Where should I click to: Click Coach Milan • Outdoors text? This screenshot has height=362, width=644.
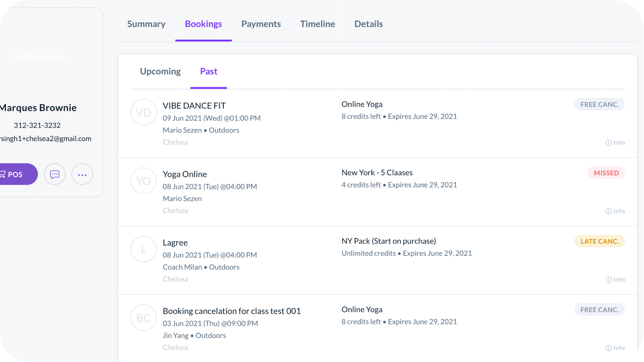[201, 267]
